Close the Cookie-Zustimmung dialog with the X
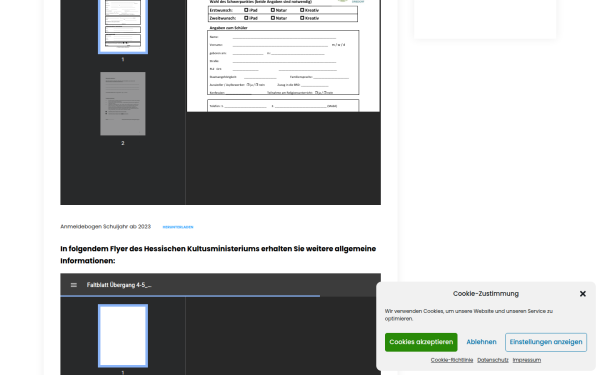Viewport: 600px width, 375px height. coord(582,294)
